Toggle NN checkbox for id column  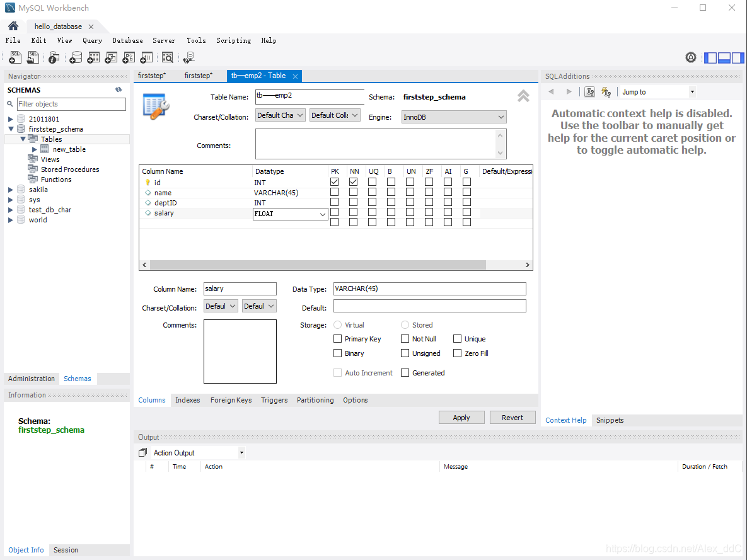[353, 182]
